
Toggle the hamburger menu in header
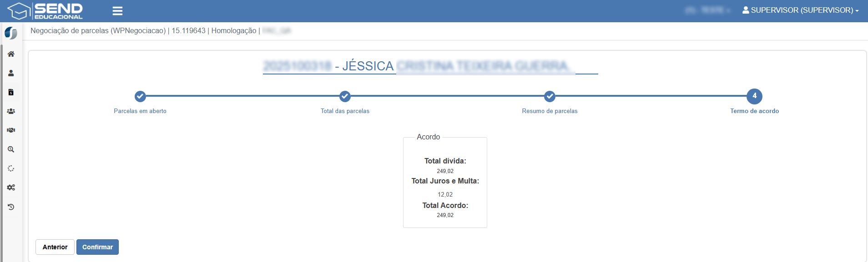(117, 11)
